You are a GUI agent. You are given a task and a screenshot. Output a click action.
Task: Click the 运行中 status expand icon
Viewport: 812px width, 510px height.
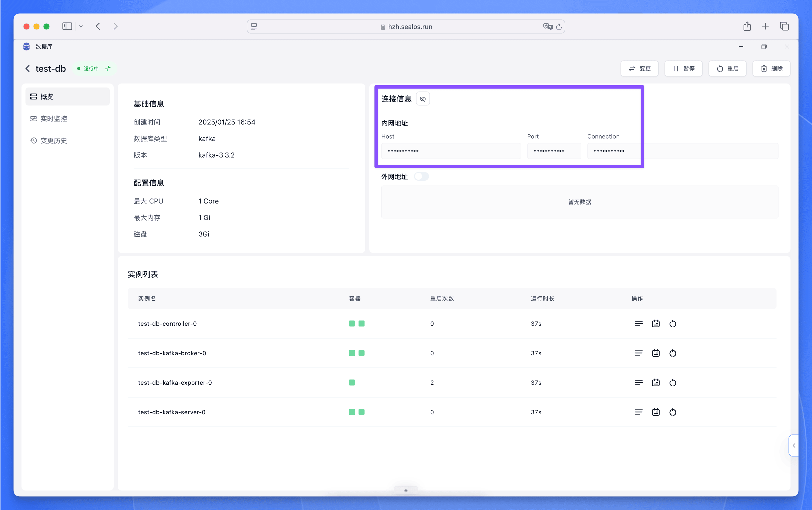[108, 68]
